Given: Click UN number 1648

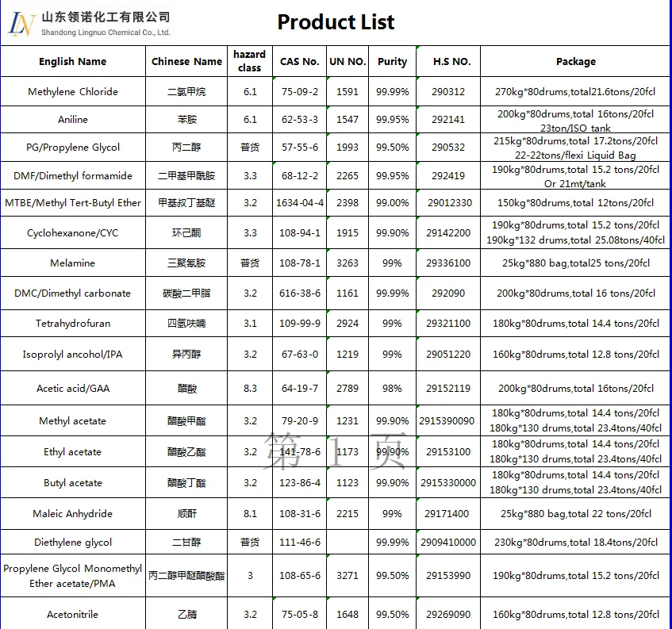Looking at the screenshot, I should (x=348, y=614).
